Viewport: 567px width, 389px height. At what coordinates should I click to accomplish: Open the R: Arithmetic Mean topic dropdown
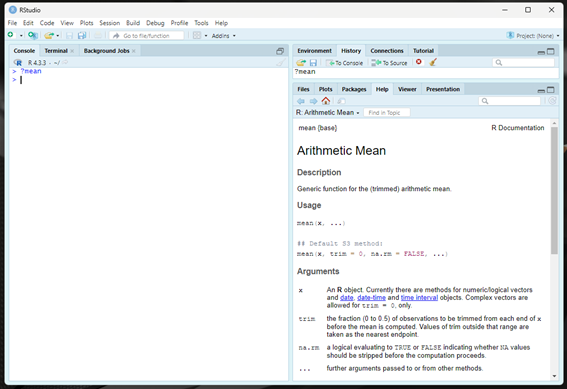pyautogui.click(x=328, y=112)
